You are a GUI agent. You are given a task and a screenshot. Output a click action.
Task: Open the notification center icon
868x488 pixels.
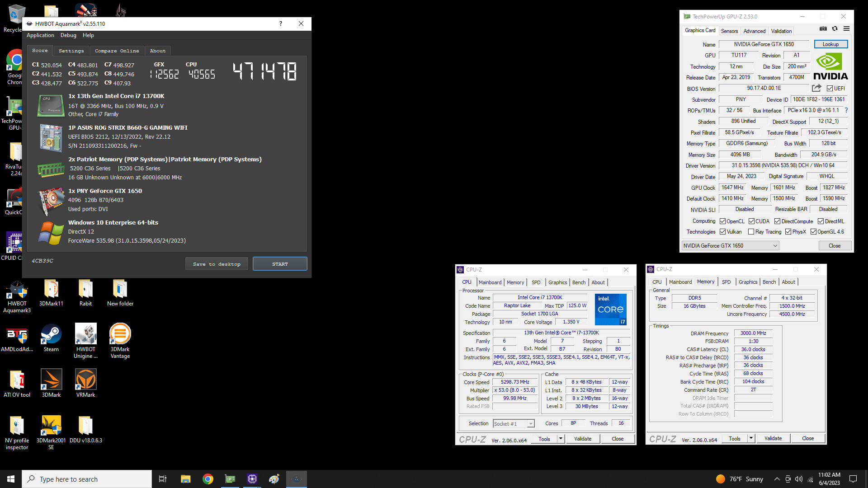click(x=853, y=479)
